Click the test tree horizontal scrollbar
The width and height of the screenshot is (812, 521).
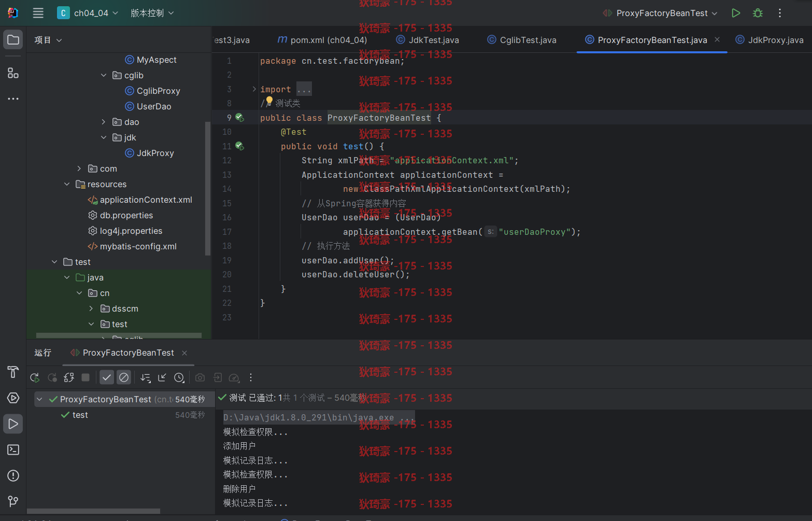(93, 511)
